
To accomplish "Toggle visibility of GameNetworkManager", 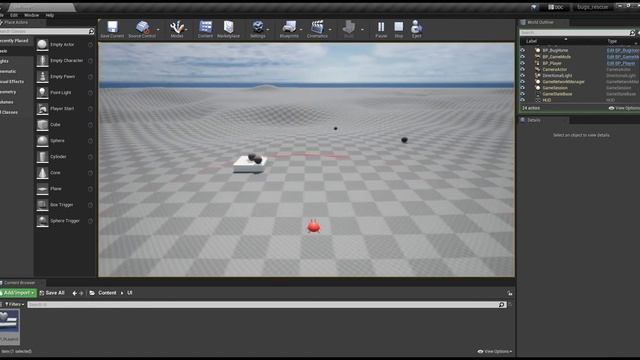I will click(x=522, y=82).
